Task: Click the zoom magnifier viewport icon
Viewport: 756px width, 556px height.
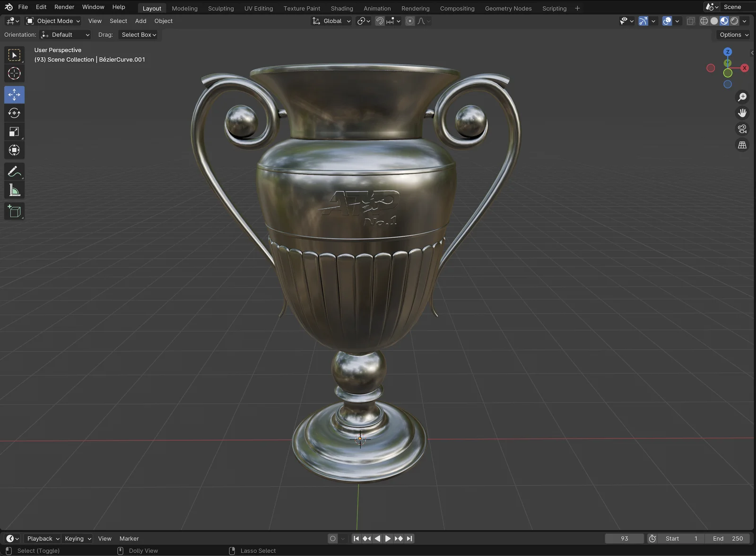Action: (742, 97)
